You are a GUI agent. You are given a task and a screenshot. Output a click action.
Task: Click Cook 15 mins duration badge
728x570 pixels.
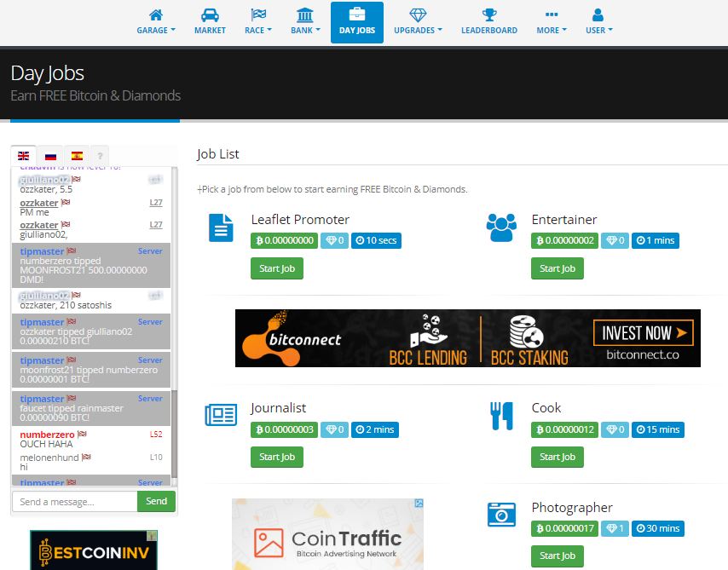pos(658,429)
